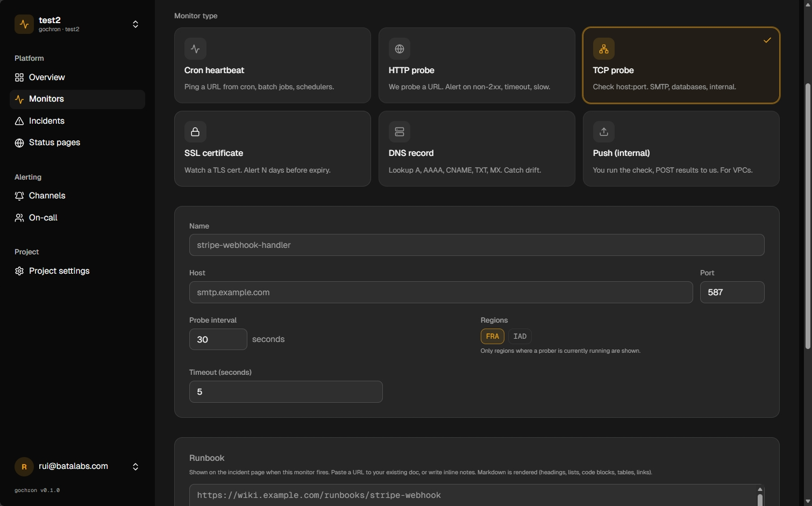Click the Incidents warning triangle icon

[19, 121]
